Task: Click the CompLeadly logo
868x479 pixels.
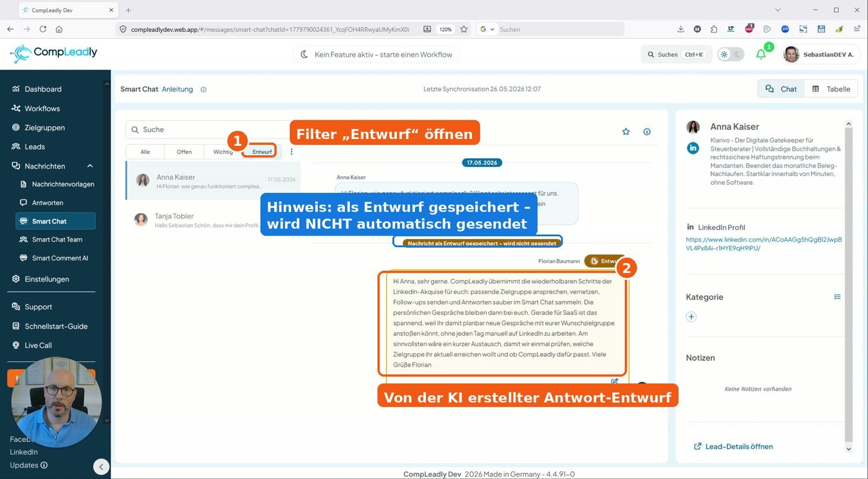Action: [x=54, y=53]
